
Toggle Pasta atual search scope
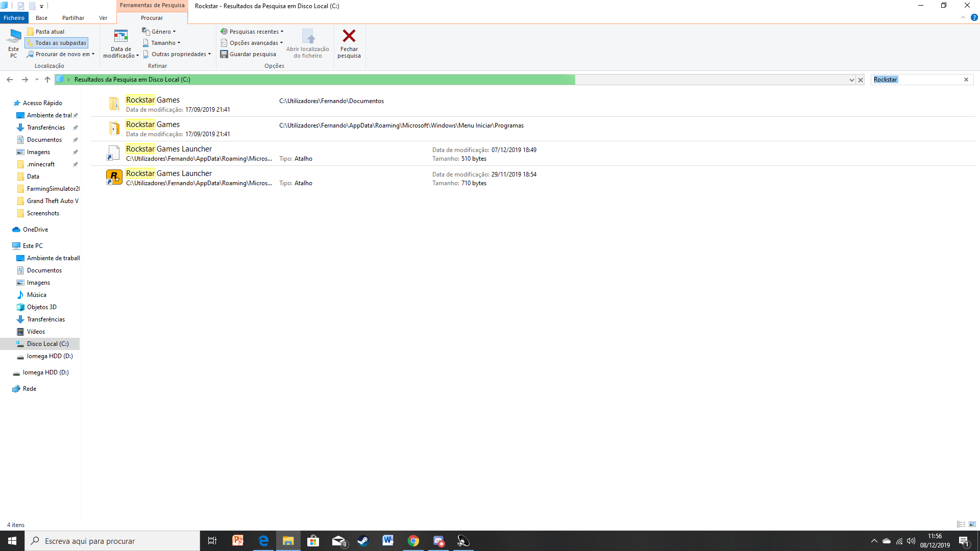click(46, 32)
